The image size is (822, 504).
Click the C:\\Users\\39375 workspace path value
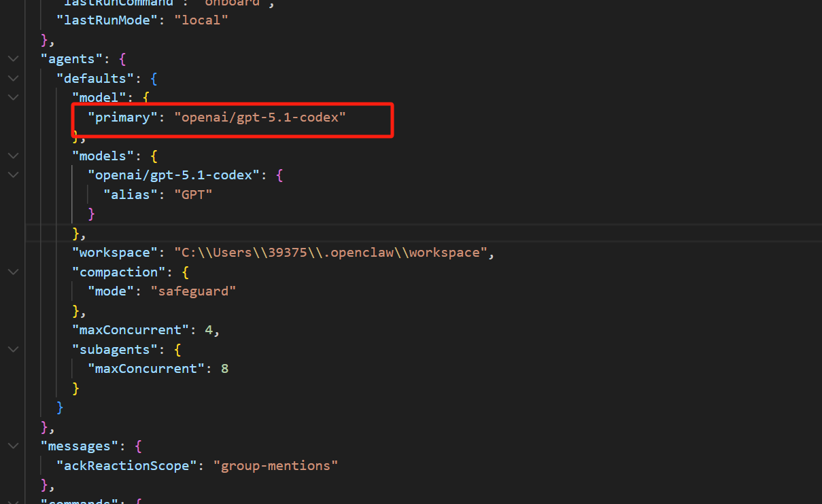click(331, 252)
